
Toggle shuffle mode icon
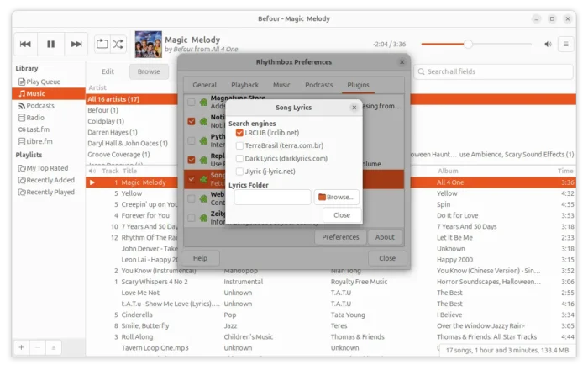click(x=118, y=45)
